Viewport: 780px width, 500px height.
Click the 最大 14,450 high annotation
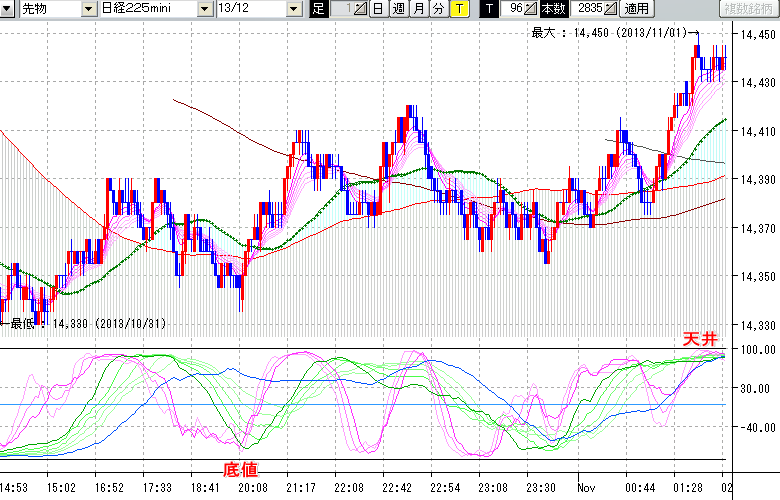click(608, 33)
